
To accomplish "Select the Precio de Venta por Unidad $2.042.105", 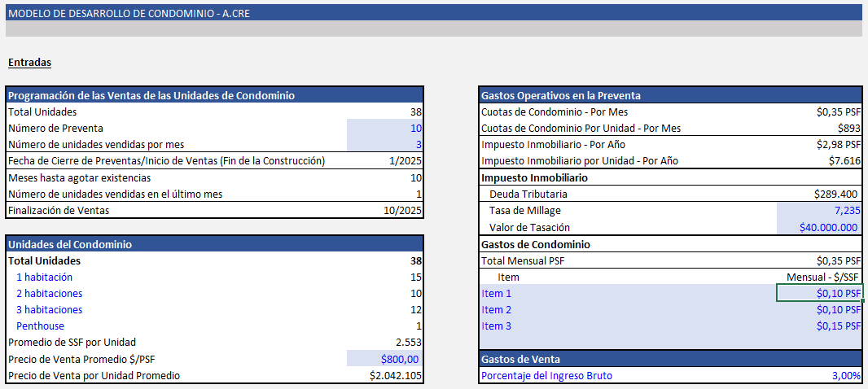I will 396,376.
